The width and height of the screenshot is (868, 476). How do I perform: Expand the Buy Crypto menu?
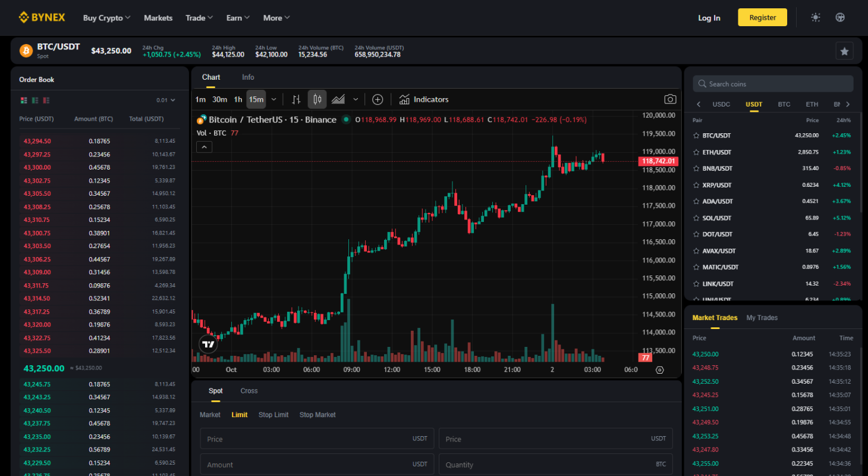[x=107, y=18]
